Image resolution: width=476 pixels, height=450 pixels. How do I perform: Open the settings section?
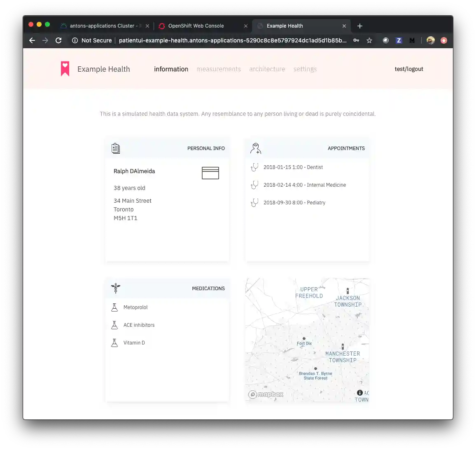coord(305,69)
